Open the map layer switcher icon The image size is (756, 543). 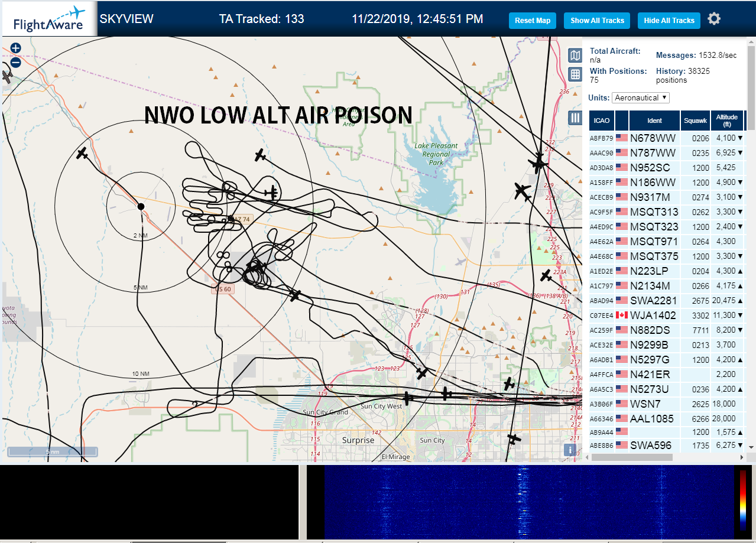pyautogui.click(x=575, y=56)
